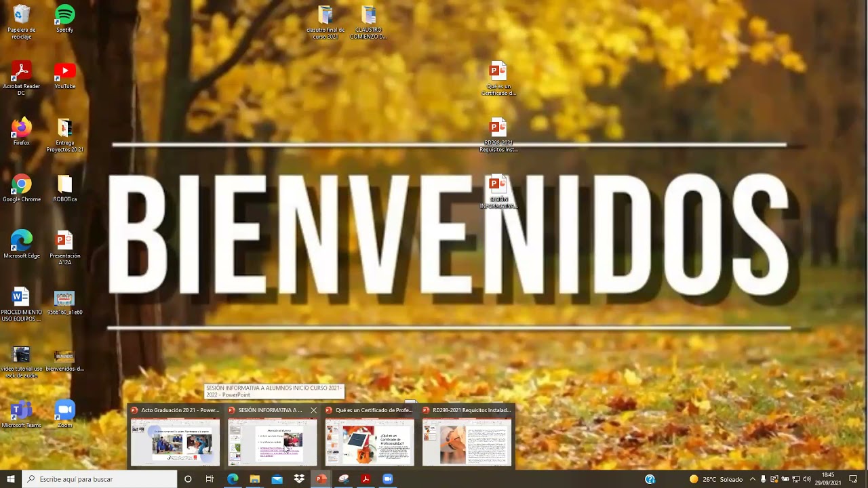Image resolution: width=868 pixels, height=488 pixels.
Task: Open RD298-2021 Requisitos Inst... desktop file
Action: click(498, 135)
